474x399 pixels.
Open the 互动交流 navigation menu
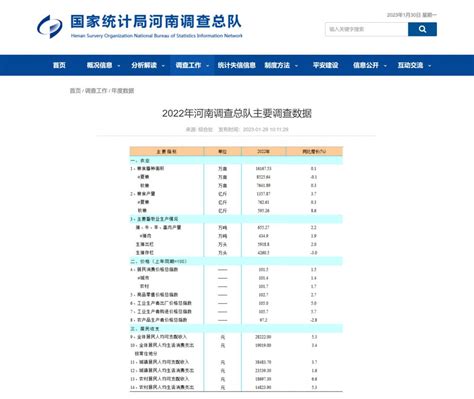point(410,65)
